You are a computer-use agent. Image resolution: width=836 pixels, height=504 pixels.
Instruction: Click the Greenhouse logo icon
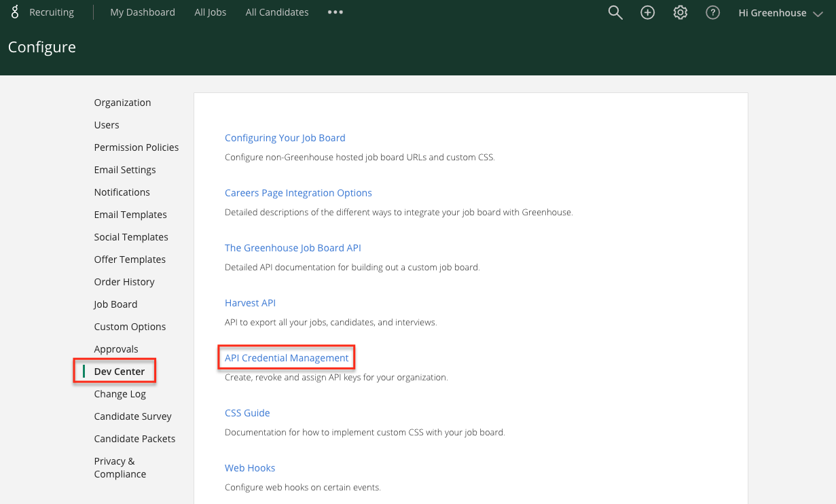click(x=15, y=12)
